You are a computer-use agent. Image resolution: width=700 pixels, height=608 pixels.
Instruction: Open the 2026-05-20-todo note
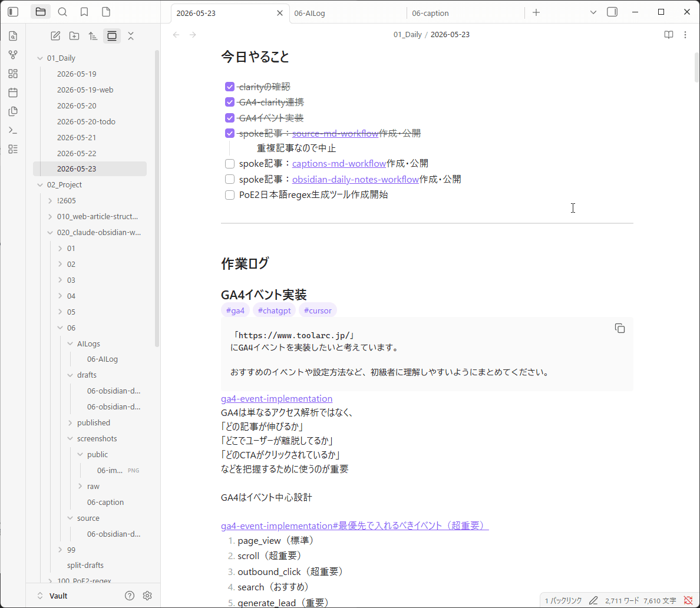pos(86,121)
